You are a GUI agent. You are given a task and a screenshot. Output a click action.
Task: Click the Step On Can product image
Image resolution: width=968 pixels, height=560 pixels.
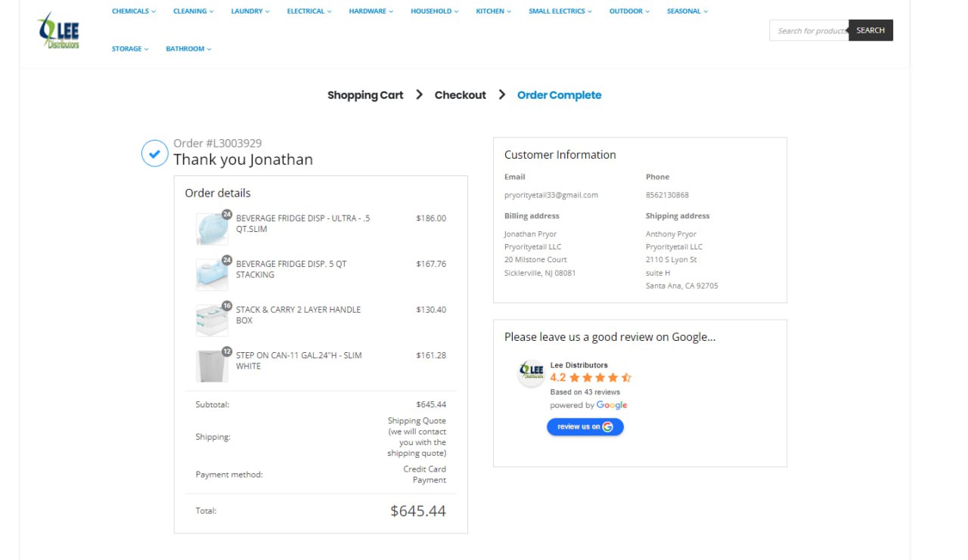(212, 365)
